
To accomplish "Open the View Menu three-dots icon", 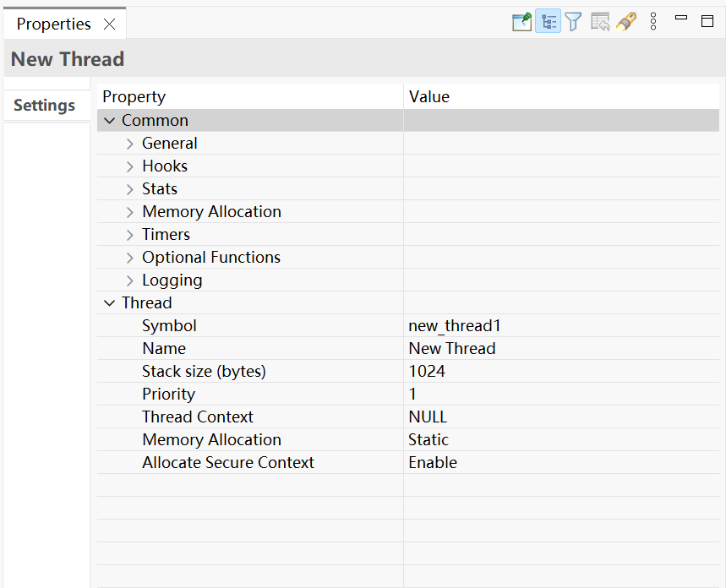I will (653, 21).
